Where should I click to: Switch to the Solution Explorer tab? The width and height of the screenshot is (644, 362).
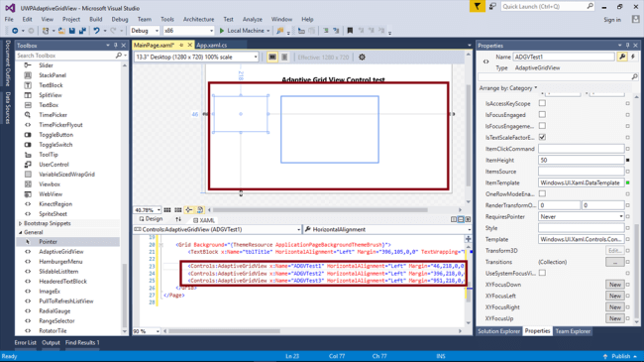499,331
